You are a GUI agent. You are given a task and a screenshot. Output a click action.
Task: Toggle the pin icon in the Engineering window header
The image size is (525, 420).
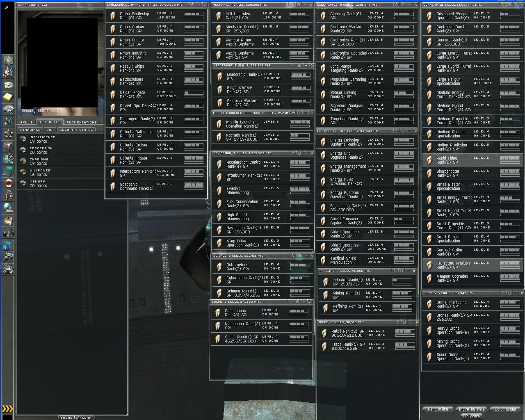pos(397,131)
